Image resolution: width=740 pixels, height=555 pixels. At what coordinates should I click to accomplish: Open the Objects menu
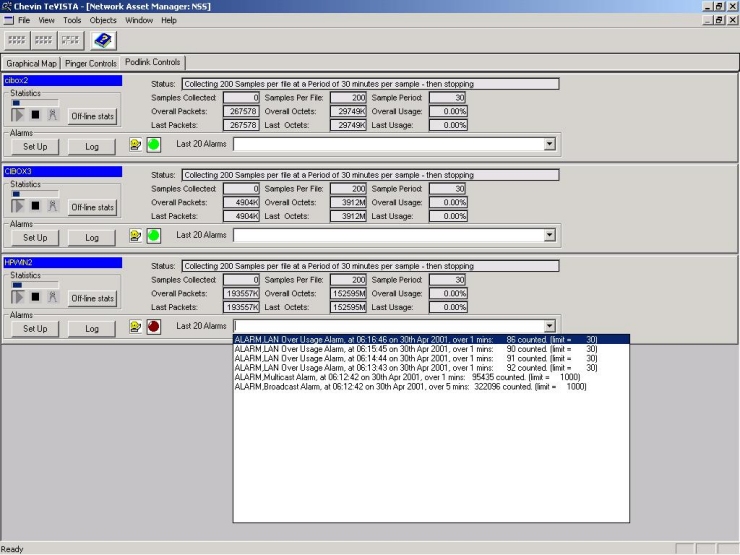pyautogui.click(x=103, y=20)
